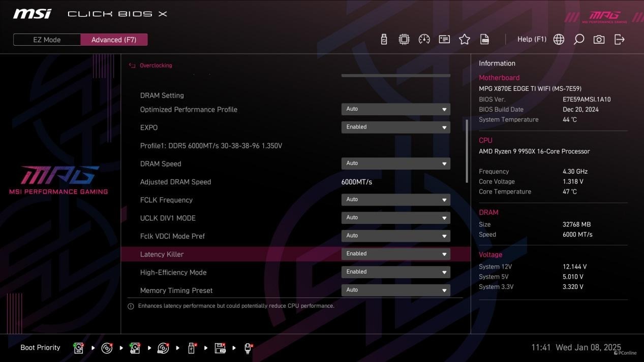
Task: Click the High-Efficiency Mode label
Action: 173,273
